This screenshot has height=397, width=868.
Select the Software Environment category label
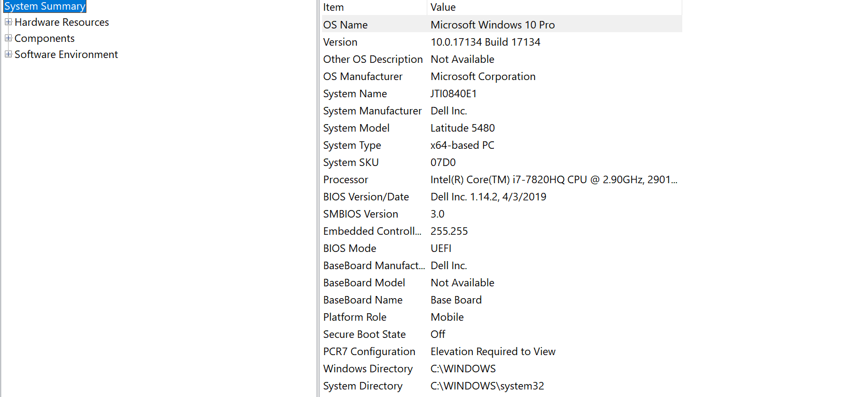[66, 55]
